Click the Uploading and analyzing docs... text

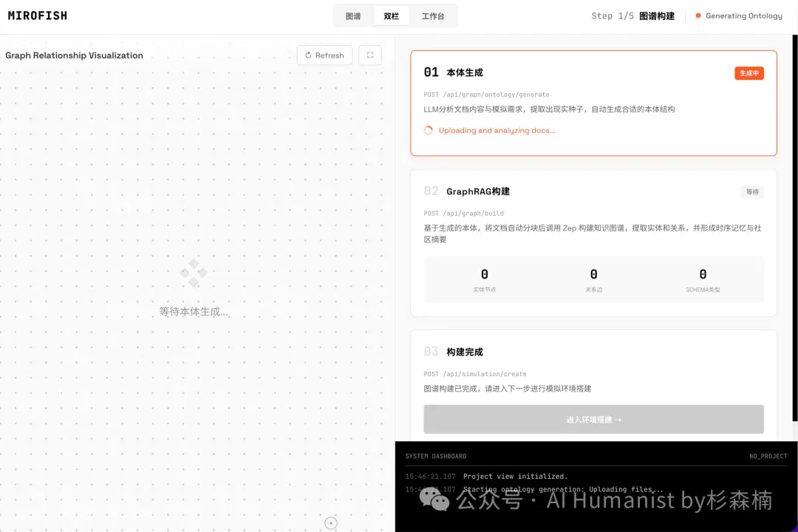[x=497, y=130]
